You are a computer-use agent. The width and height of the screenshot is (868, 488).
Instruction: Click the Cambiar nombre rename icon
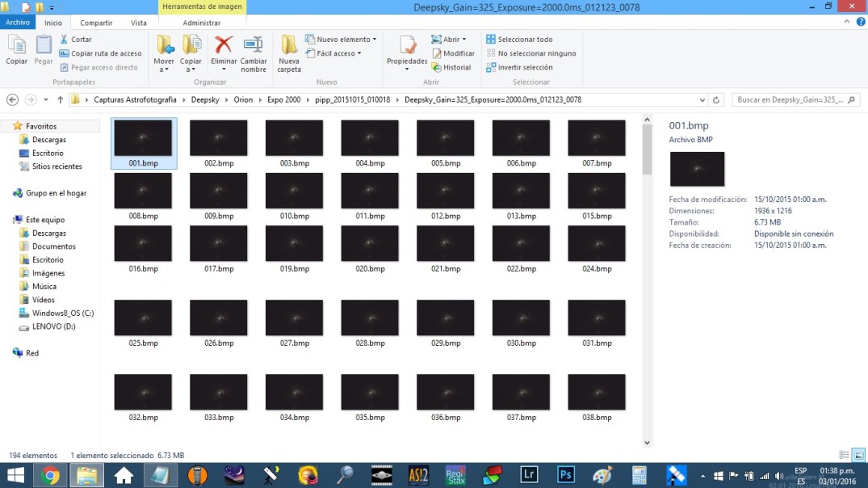tap(254, 45)
